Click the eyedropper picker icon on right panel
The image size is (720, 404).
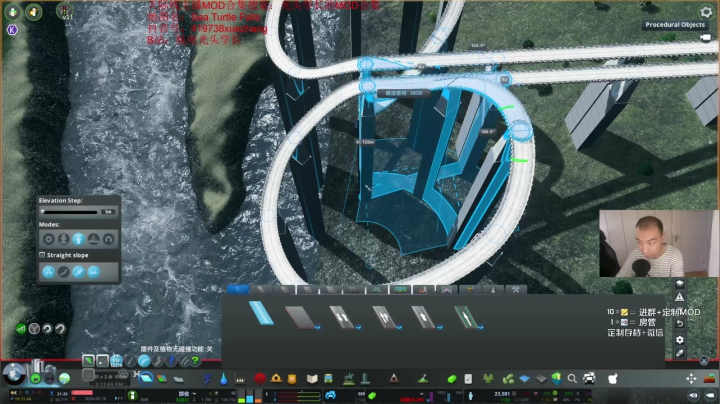pos(680,353)
